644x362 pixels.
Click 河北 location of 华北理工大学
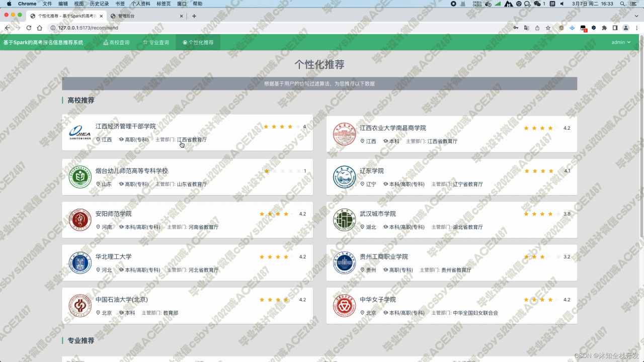(107, 270)
